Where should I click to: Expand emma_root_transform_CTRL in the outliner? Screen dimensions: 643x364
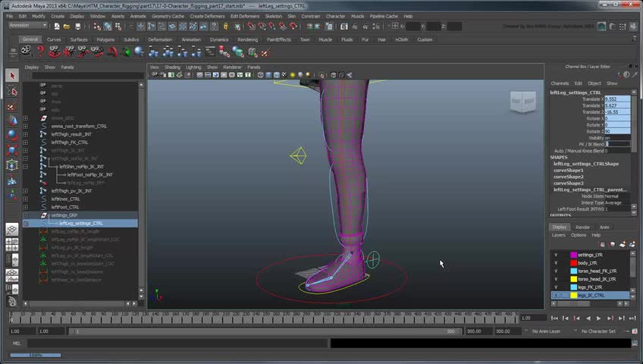pyautogui.click(x=25, y=126)
